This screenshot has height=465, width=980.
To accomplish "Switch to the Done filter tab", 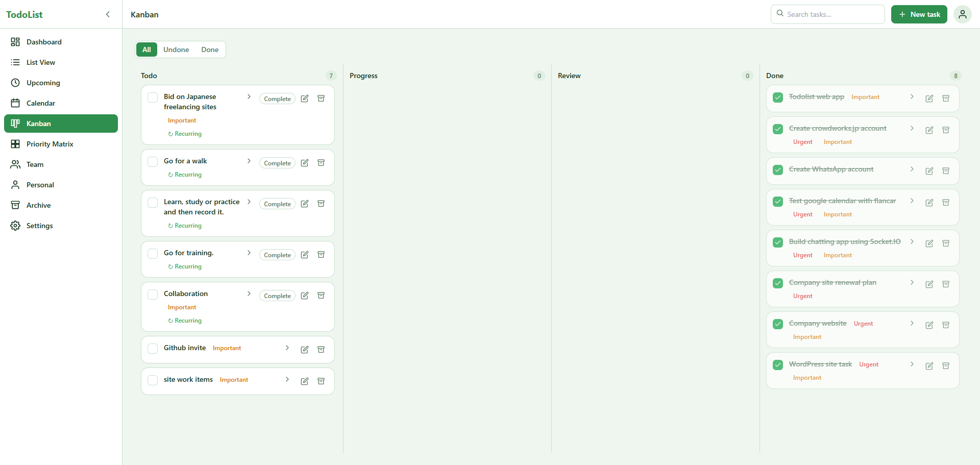I will 210,50.
